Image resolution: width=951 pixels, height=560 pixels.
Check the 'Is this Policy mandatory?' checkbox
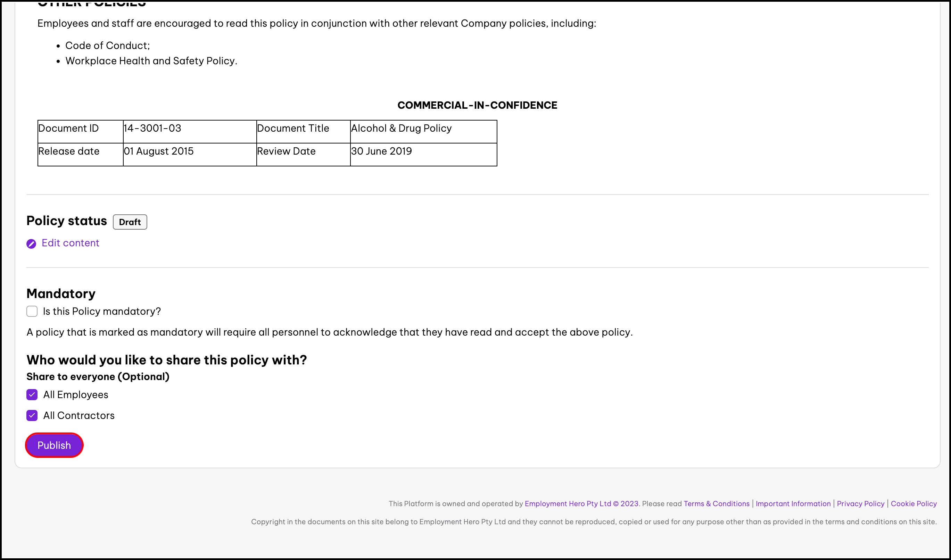[x=32, y=311]
